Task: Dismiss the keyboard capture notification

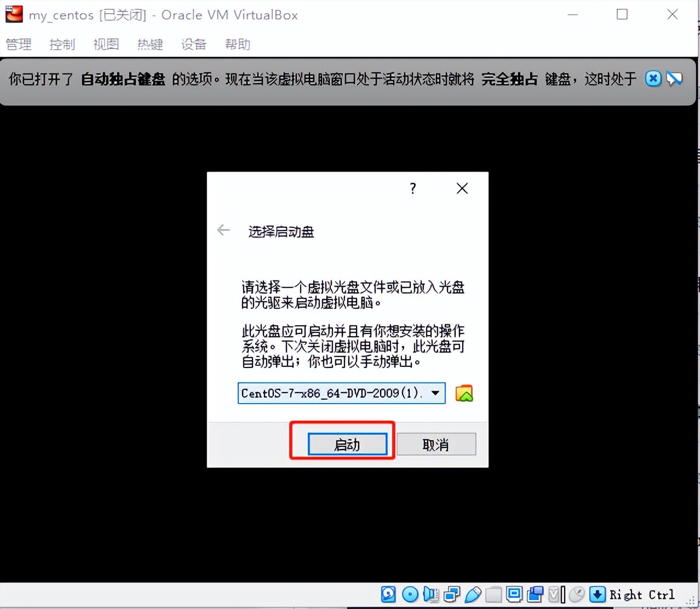Action: point(652,78)
